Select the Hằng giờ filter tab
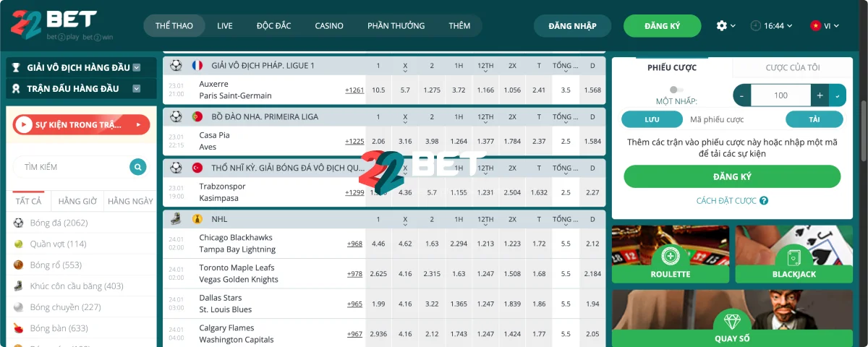The image size is (868, 347). [x=77, y=201]
